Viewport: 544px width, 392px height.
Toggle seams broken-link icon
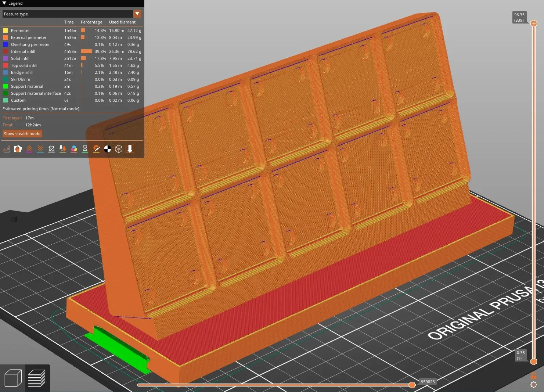point(51,149)
